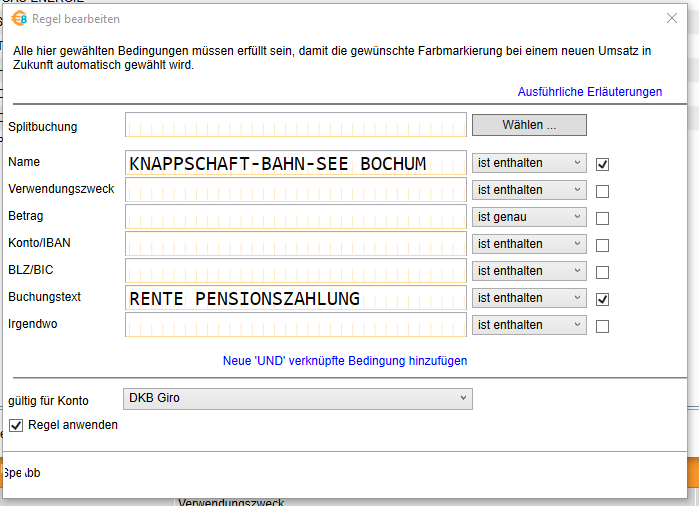Viewport: 699px width, 506px height.
Task: Expand the 'gültig für Konto' DKB Giro dropdown
Action: point(298,399)
